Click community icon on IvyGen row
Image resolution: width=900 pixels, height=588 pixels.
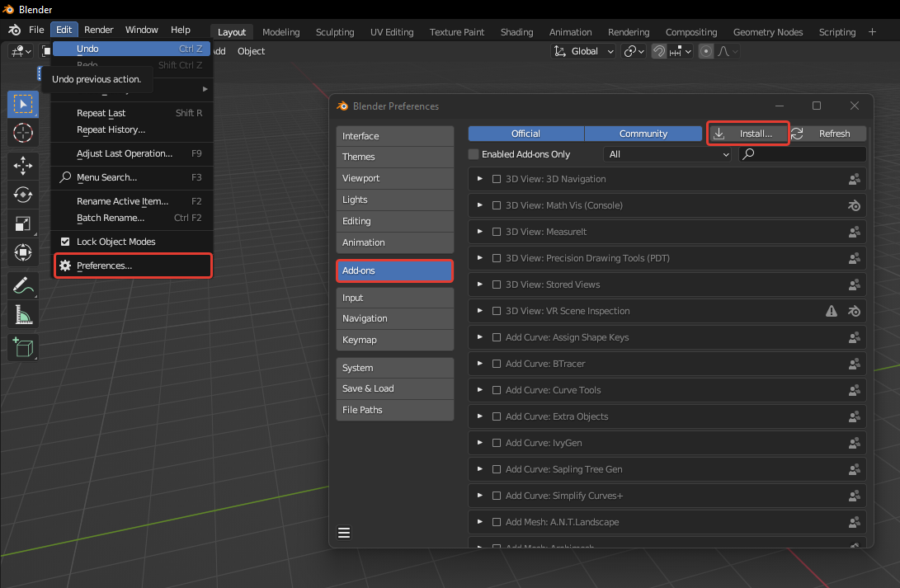(x=854, y=443)
